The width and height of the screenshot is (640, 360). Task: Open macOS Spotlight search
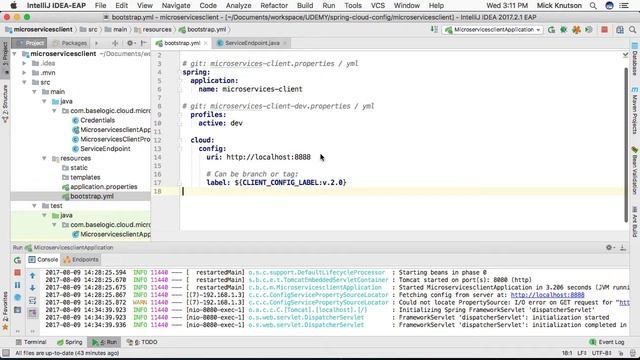(x=593, y=6)
